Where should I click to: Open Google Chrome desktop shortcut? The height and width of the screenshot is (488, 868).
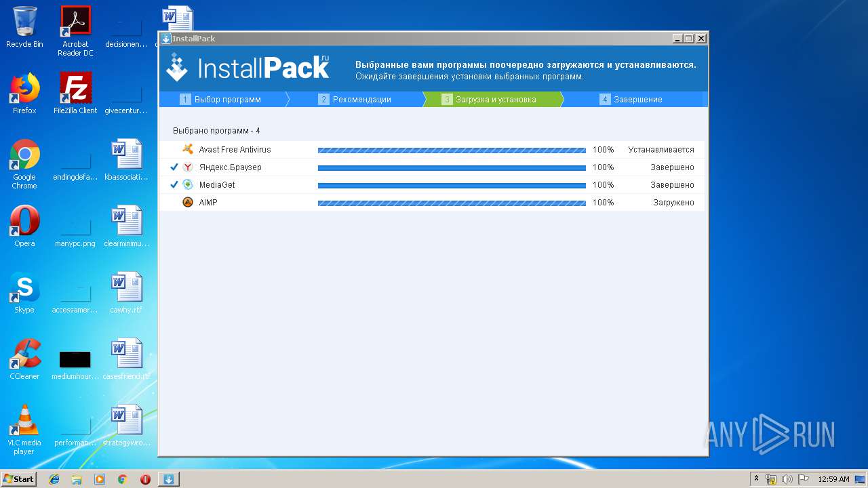24,164
